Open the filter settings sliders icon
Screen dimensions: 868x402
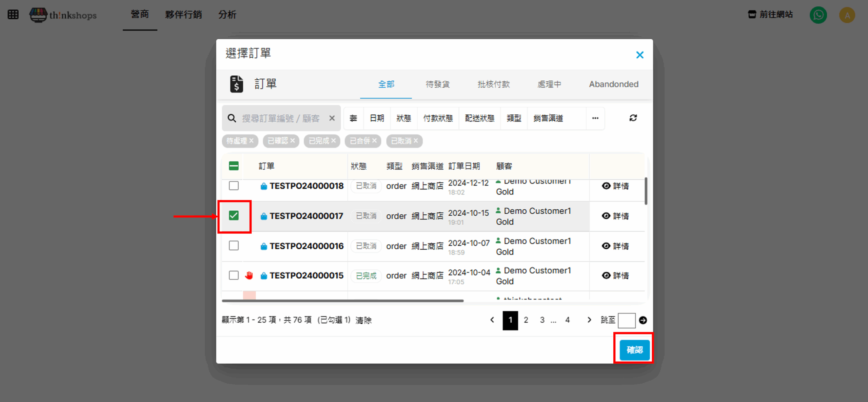[353, 118]
